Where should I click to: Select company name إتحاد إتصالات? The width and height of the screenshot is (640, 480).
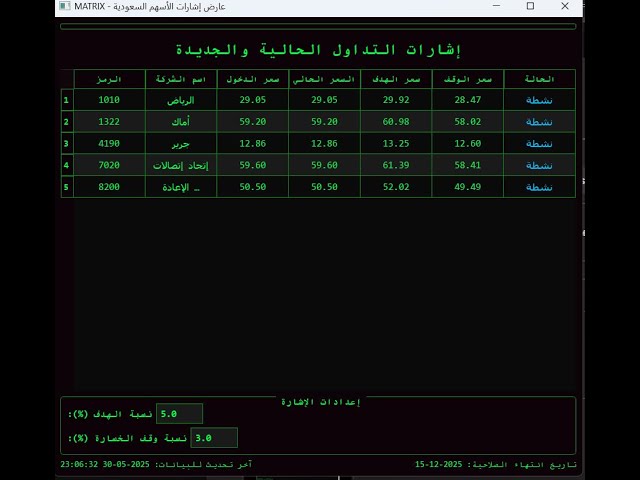tap(181, 165)
